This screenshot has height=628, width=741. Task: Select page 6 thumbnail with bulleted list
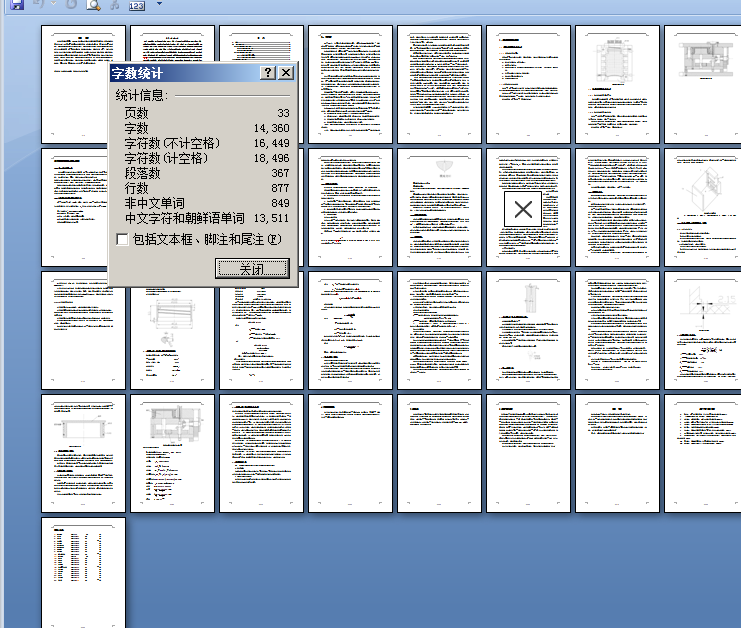point(528,85)
